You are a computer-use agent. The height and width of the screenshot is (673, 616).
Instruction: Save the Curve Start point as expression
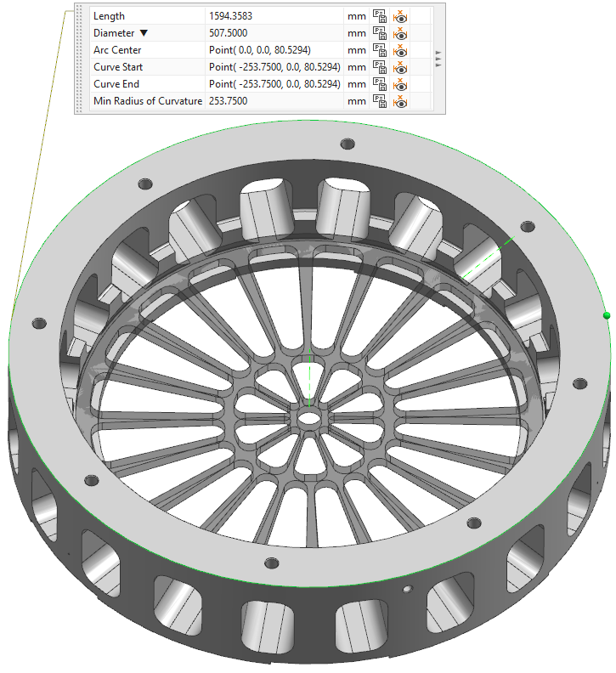[x=380, y=67]
